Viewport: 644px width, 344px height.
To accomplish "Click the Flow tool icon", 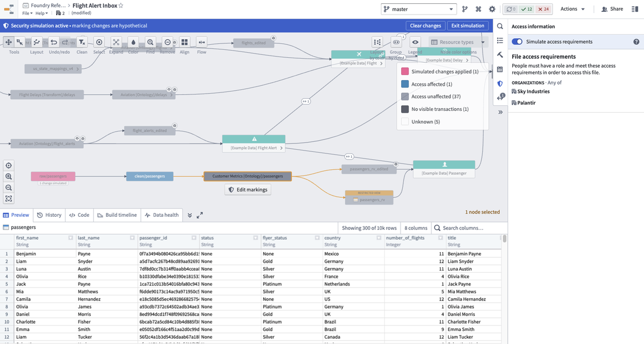I will (201, 42).
